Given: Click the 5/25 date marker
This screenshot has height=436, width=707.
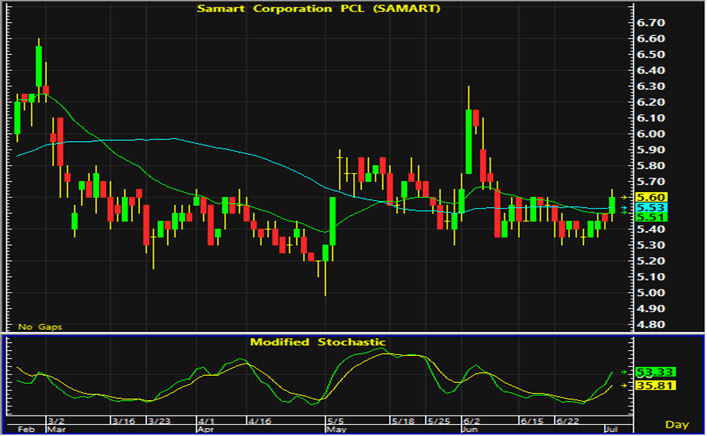Looking at the screenshot, I should [x=439, y=421].
